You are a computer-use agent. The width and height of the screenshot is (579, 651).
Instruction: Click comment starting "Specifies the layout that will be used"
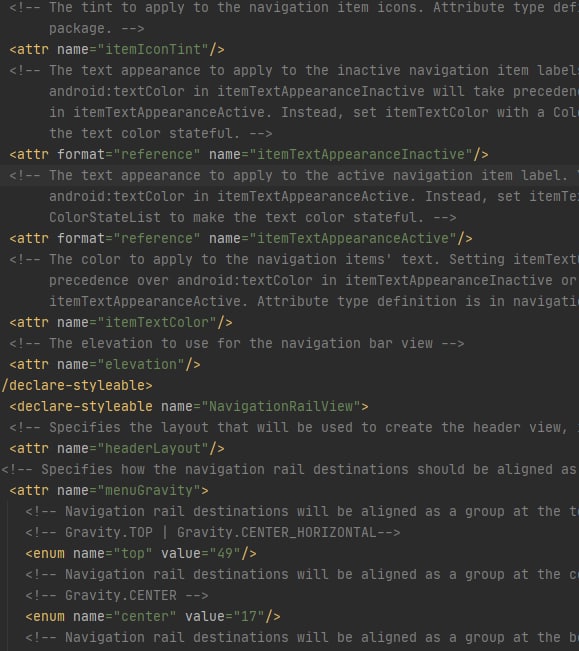click(x=294, y=427)
